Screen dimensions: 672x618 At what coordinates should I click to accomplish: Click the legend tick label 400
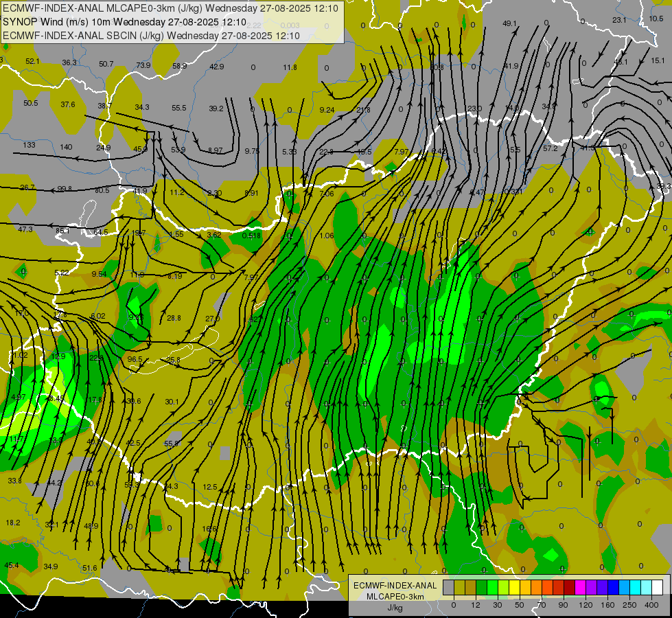tap(651, 605)
